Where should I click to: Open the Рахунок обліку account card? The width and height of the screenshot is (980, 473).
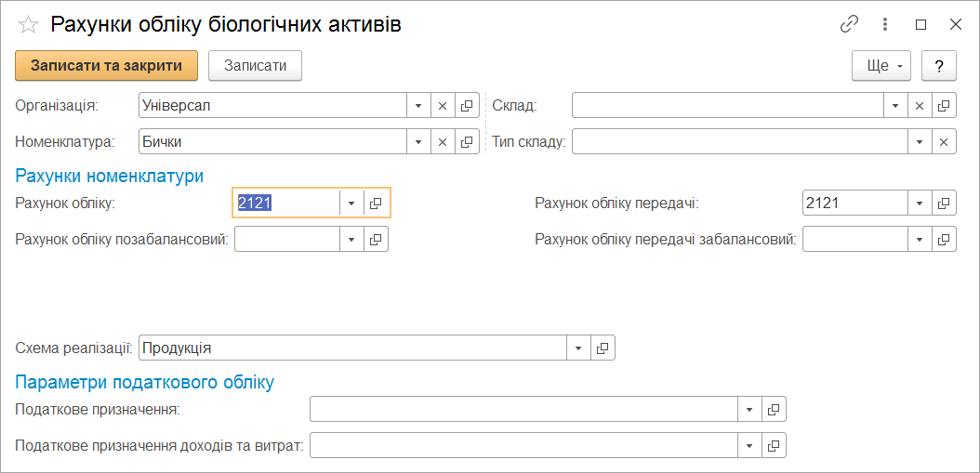376,204
